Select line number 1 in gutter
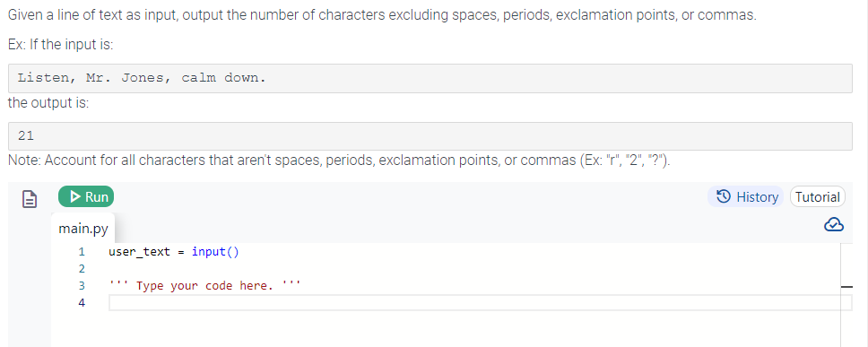The height and width of the screenshot is (347, 868). coord(82,252)
